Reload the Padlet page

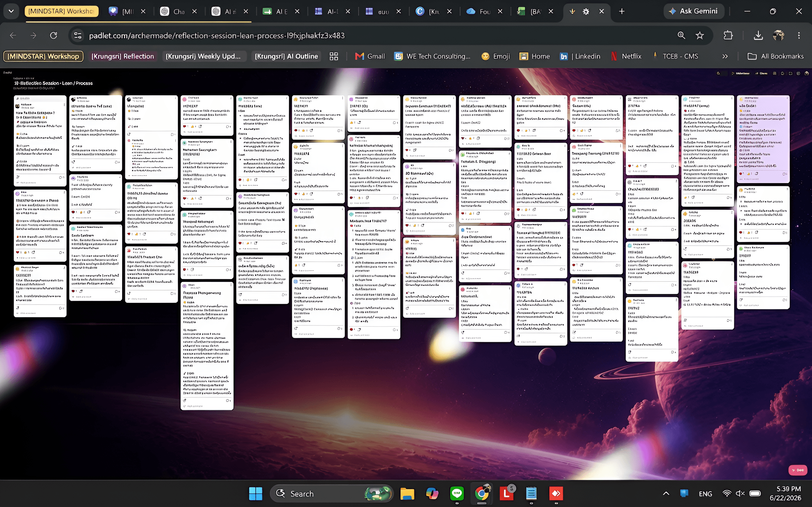coord(54,35)
